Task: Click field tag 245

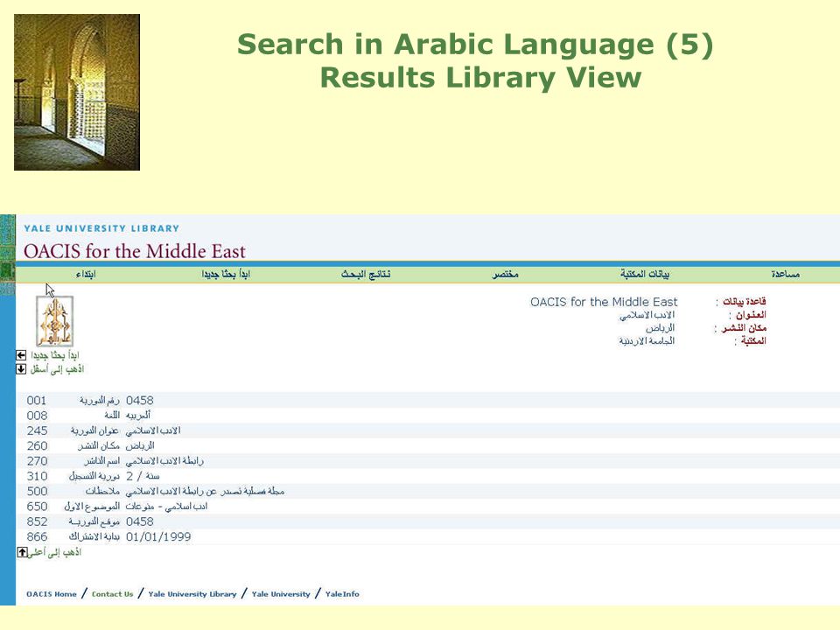Action: (37, 430)
